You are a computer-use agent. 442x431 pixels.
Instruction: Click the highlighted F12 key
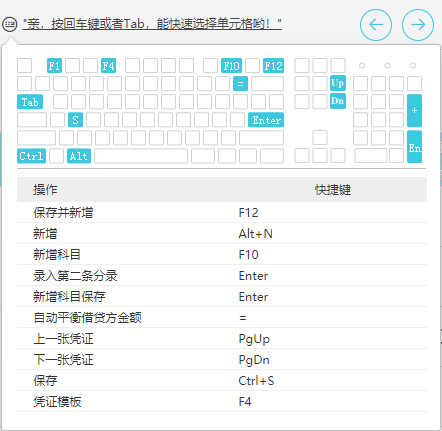tap(273, 66)
